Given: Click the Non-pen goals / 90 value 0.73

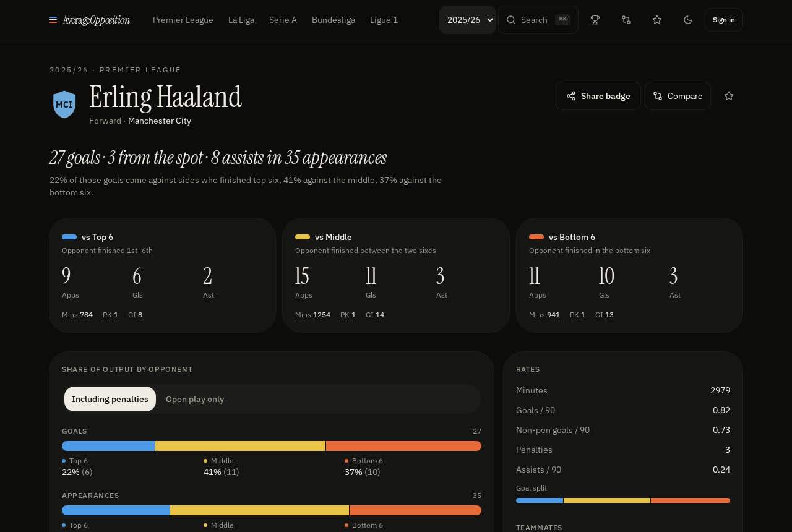Looking at the screenshot, I should [x=721, y=430].
